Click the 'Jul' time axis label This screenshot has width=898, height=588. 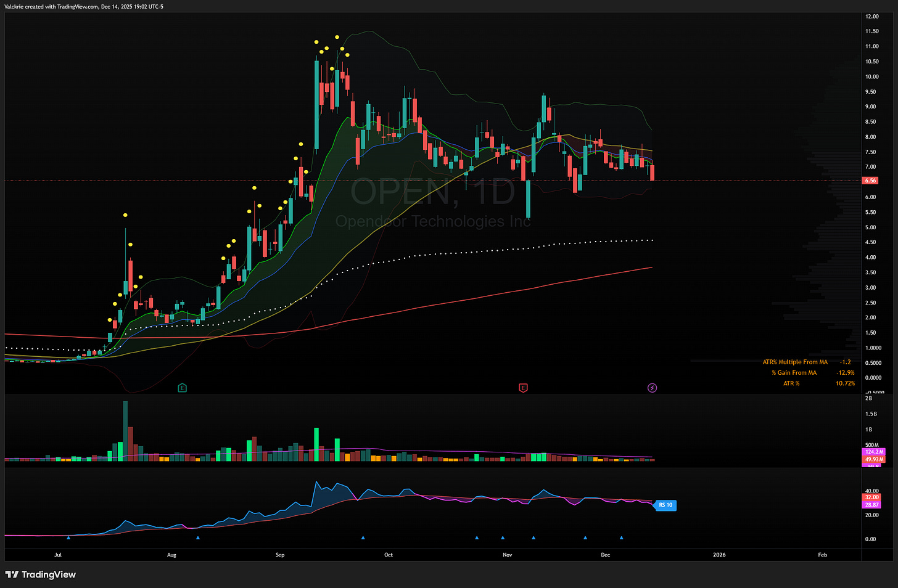pos(58,555)
